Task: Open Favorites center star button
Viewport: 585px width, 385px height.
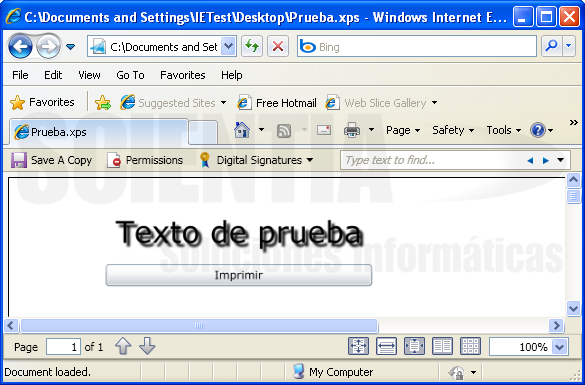Action: tap(42, 102)
